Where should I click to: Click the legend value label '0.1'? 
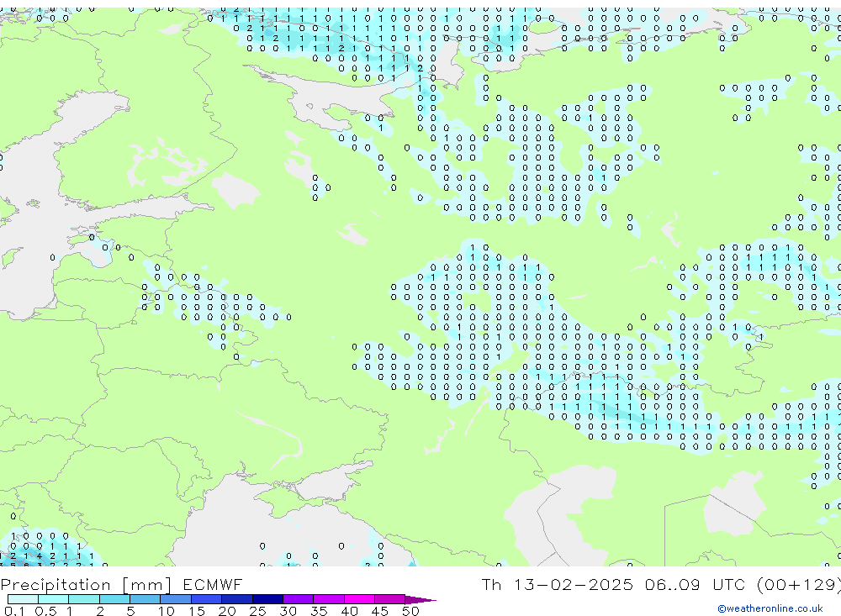click(x=14, y=611)
